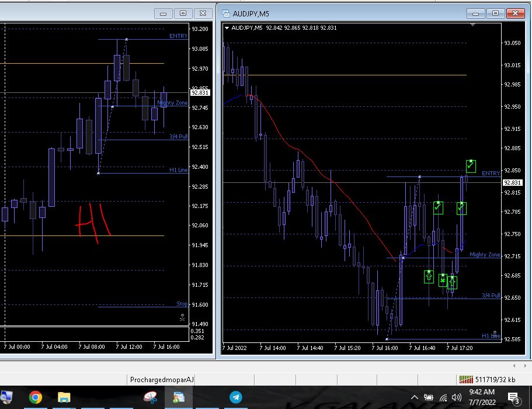Viewport: 532px width, 409px height.
Task: Maximize the AUDJPY,M5 chart window
Action: click(495, 13)
